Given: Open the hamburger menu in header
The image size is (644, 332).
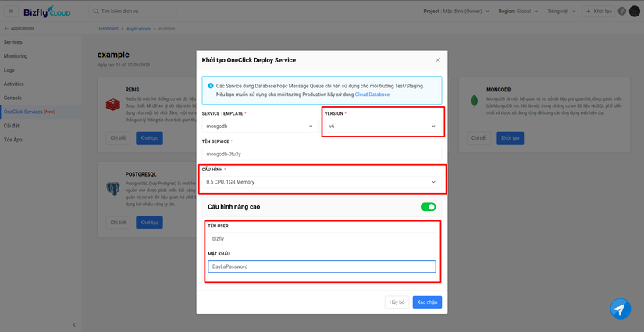Looking at the screenshot, I should click(x=11, y=12).
